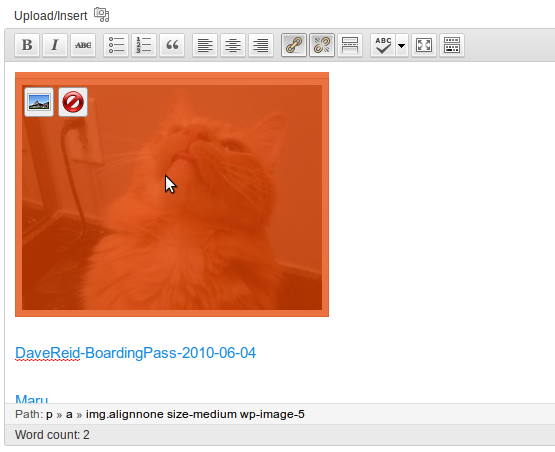
Task: Align text right
Action: click(261, 45)
